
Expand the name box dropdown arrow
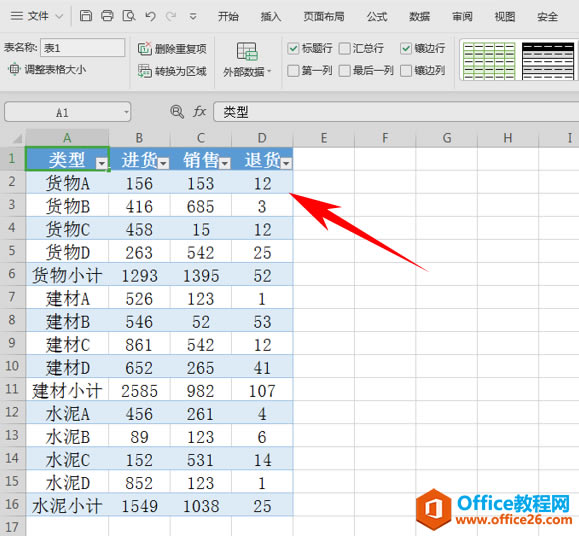click(x=126, y=112)
